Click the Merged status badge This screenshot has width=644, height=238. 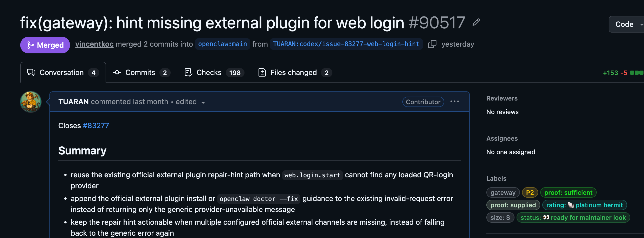[x=45, y=45]
